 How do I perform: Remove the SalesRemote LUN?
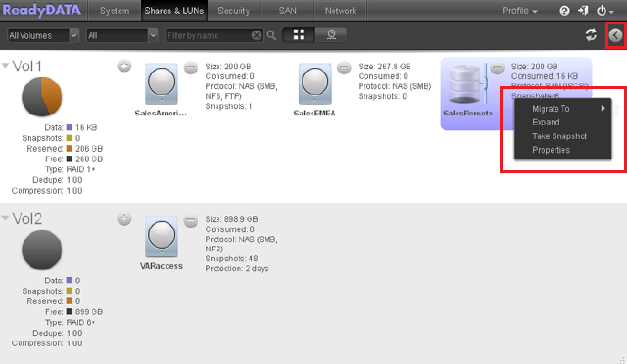click(x=497, y=68)
